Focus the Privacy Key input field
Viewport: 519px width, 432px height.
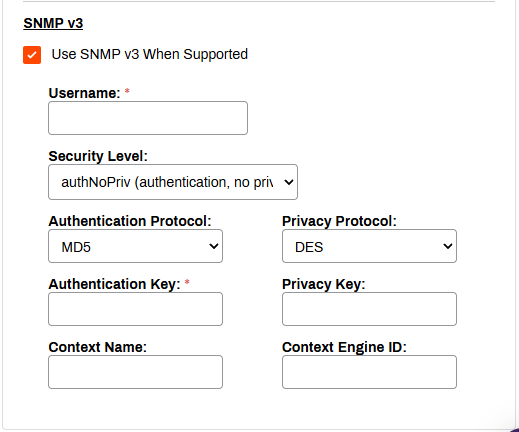369,309
